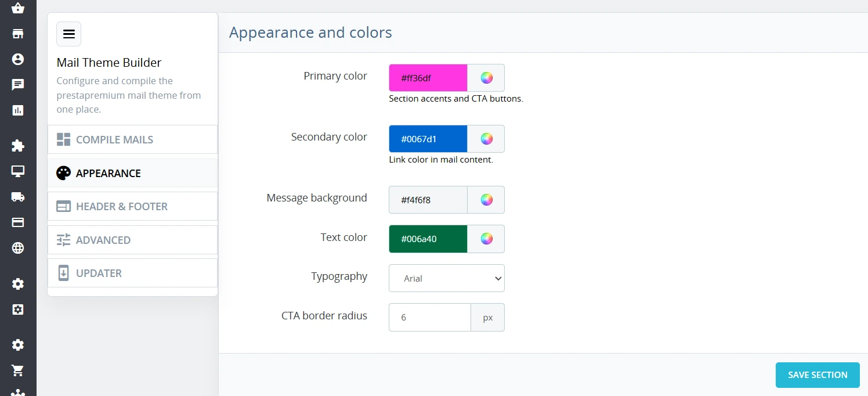Image resolution: width=868 pixels, height=396 pixels.
Task: Click the Typography label
Action: pyautogui.click(x=339, y=276)
